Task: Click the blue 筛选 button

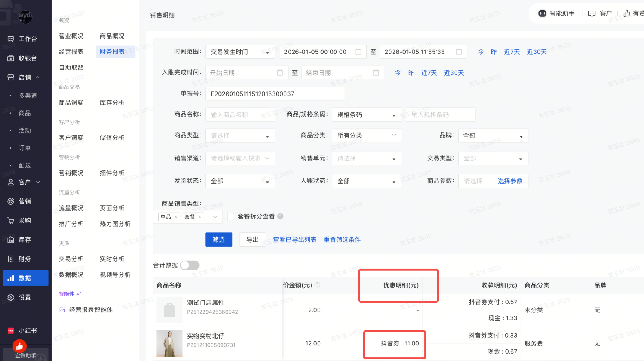Action: (x=219, y=240)
